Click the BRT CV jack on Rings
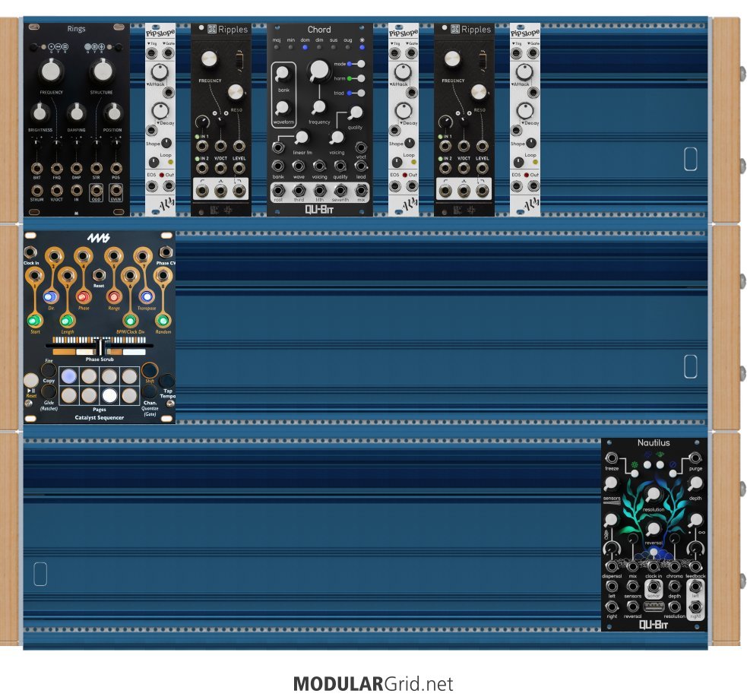The width and height of the screenshot is (747, 700). (36, 168)
